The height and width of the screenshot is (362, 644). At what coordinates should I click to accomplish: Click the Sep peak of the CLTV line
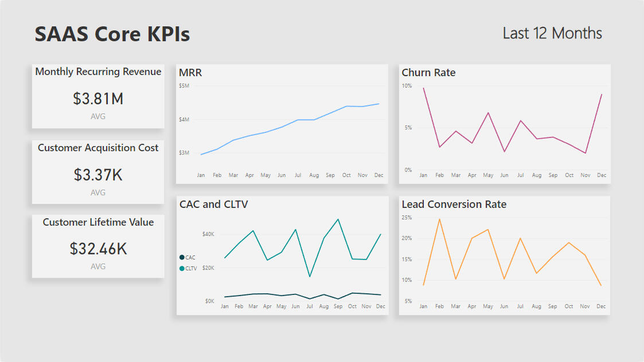338,219
